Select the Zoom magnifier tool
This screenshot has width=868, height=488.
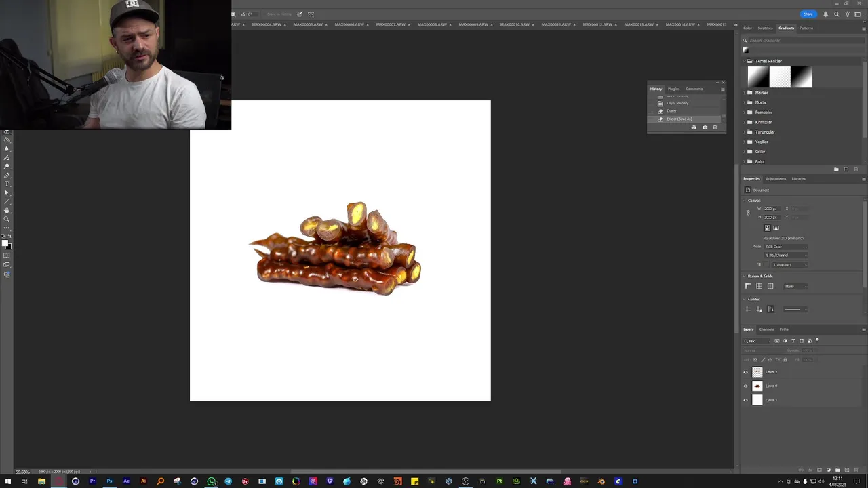point(7,219)
